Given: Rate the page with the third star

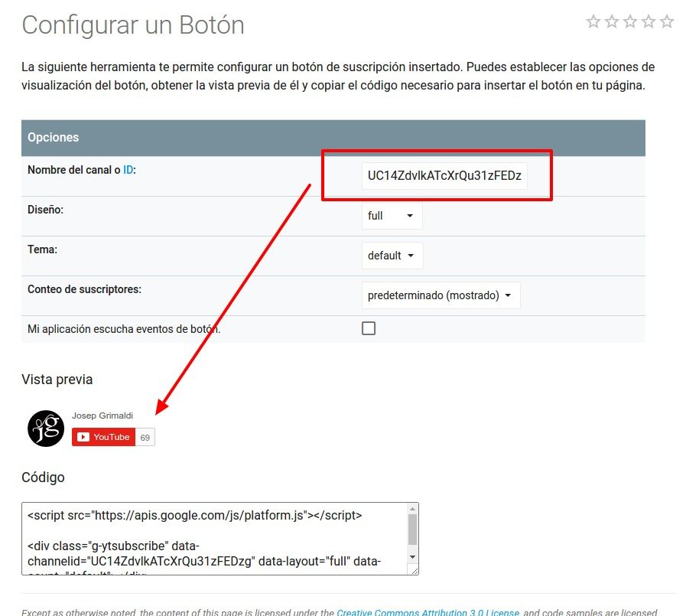Looking at the screenshot, I should [x=630, y=21].
